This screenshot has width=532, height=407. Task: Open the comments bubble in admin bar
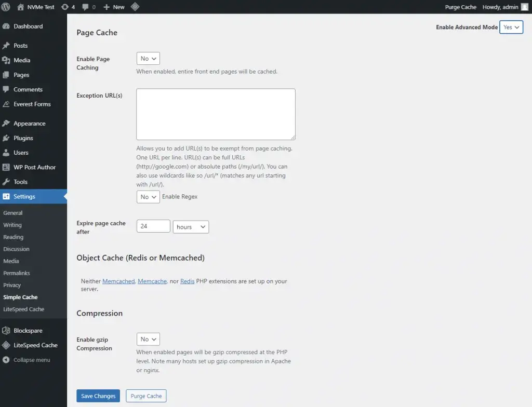(86, 7)
